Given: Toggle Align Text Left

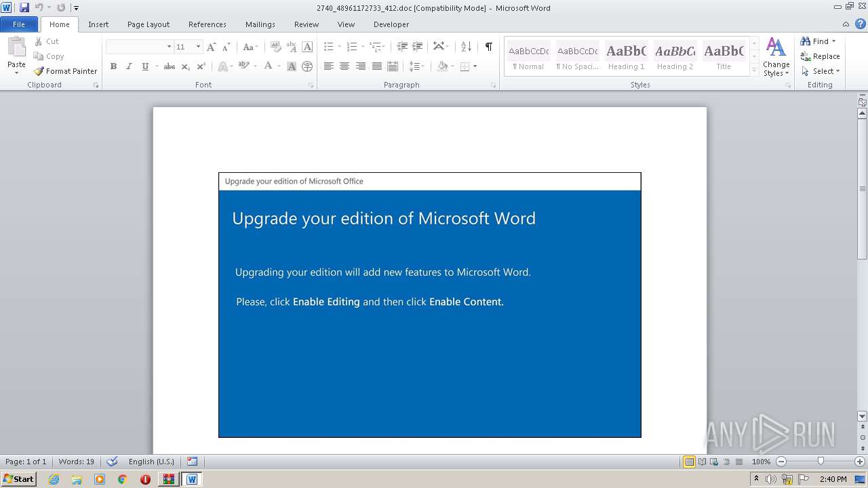Looking at the screenshot, I should [329, 66].
